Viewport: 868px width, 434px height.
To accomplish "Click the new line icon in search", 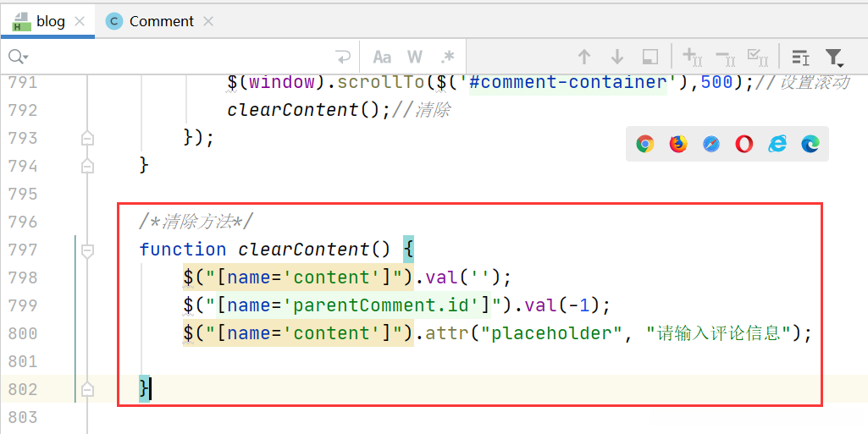I will click(343, 57).
